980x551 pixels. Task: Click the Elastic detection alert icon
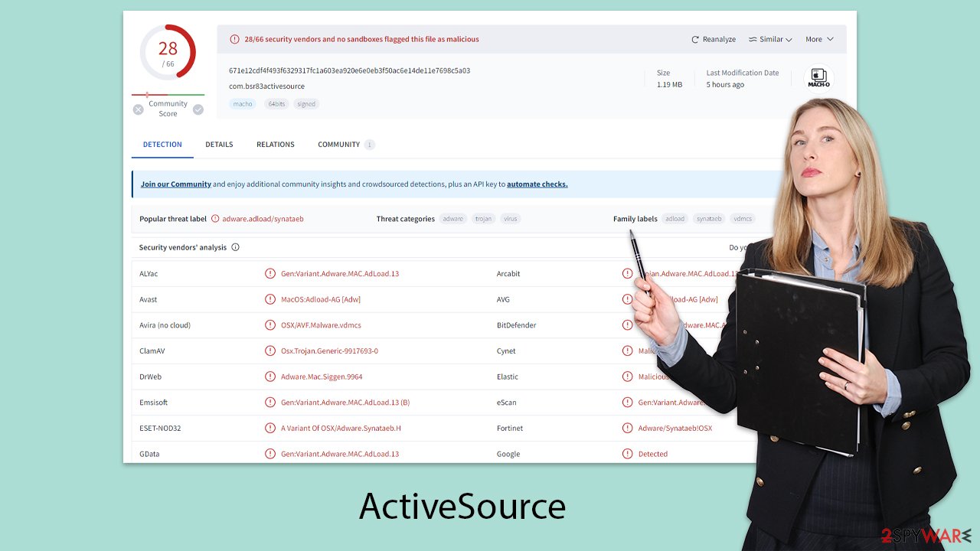(628, 377)
